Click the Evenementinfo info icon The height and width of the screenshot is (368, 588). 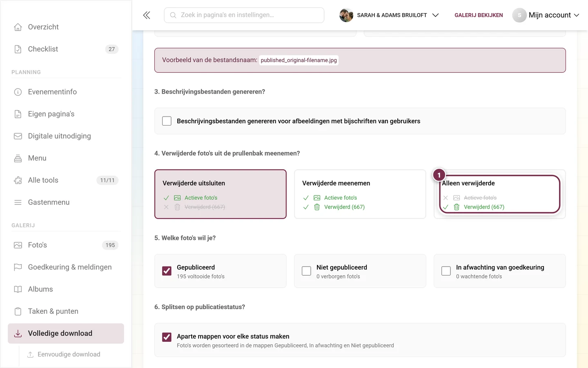(18, 92)
